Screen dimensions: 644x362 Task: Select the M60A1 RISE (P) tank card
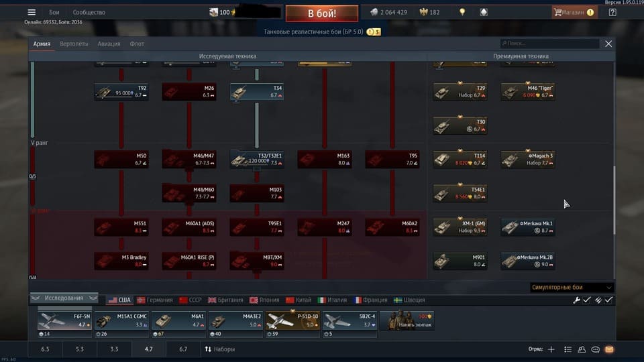click(x=189, y=261)
